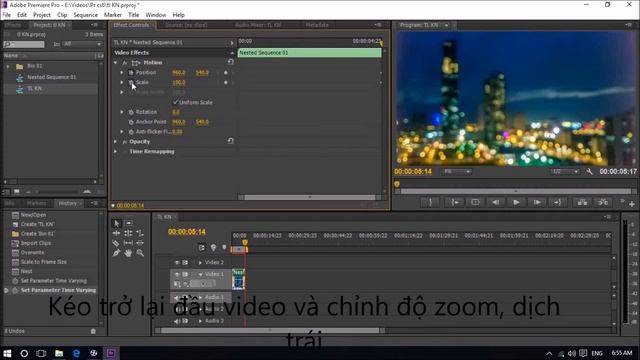Uncheck the Uniform Scale checkbox

[176, 102]
